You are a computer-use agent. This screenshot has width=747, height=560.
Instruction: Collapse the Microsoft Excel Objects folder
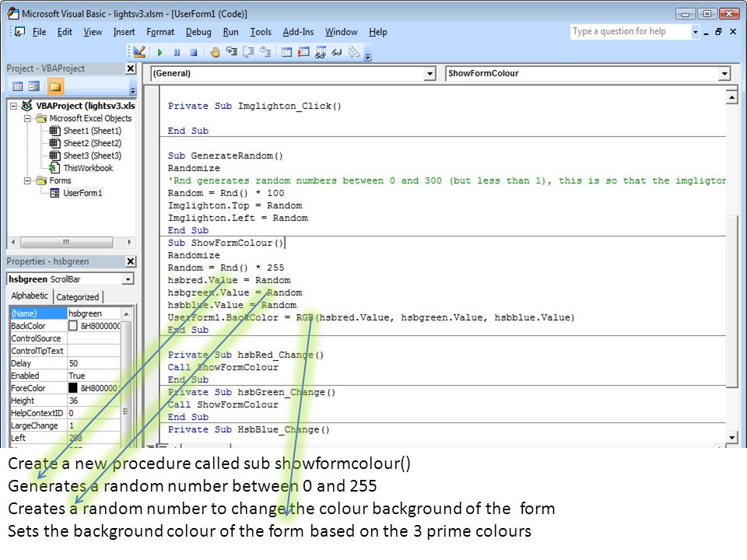pyautogui.click(x=28, y=118)
